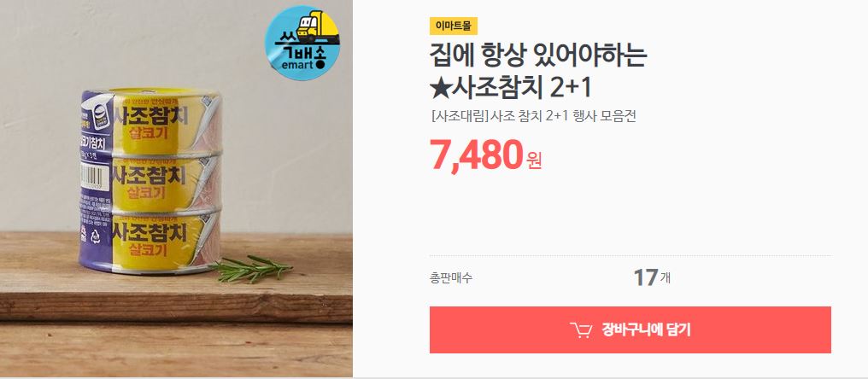Click the 장바구니에 담기 button
This screenshot has height=379, width=868.
630,329
